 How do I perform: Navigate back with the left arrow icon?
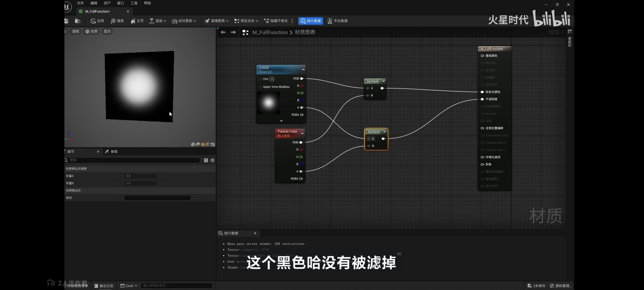[x=223, y=32]
